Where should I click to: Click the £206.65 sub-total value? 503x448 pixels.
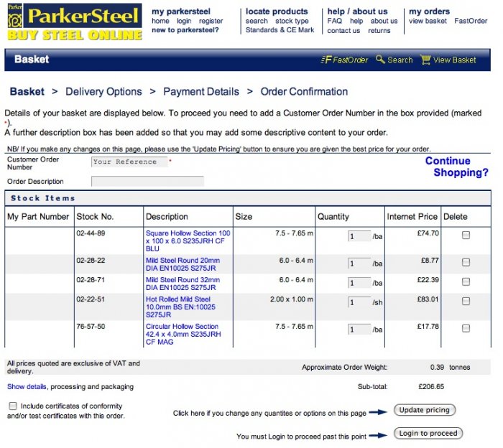(x=431, y=387)
